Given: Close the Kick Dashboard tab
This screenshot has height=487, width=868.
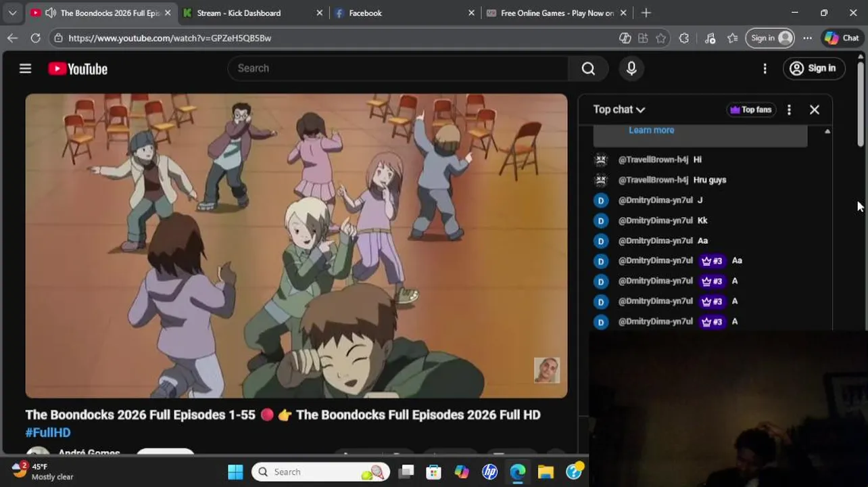Looking at the screenshot, I should coord(319,13).
